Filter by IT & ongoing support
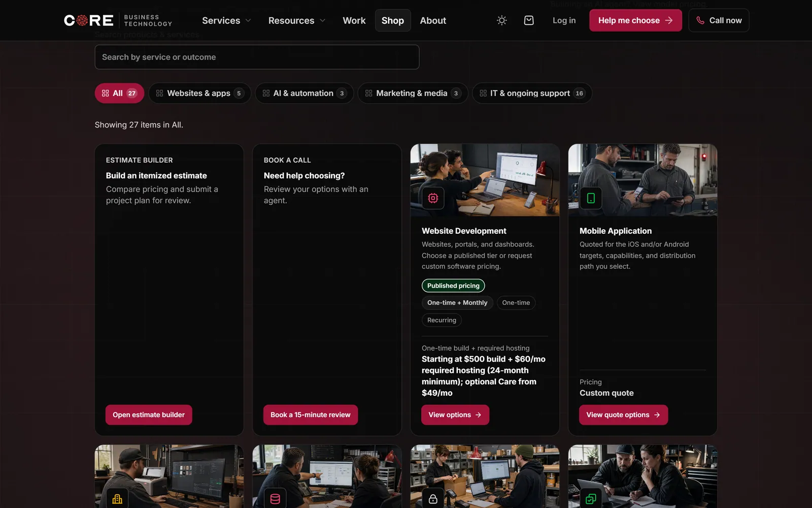 (x=532, y=93)
